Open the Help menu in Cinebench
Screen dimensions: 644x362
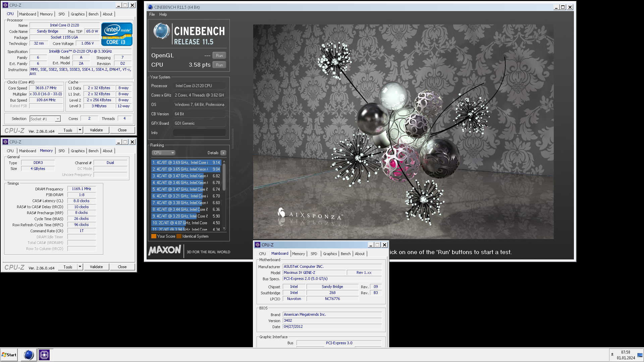click(x=163, y=14)
